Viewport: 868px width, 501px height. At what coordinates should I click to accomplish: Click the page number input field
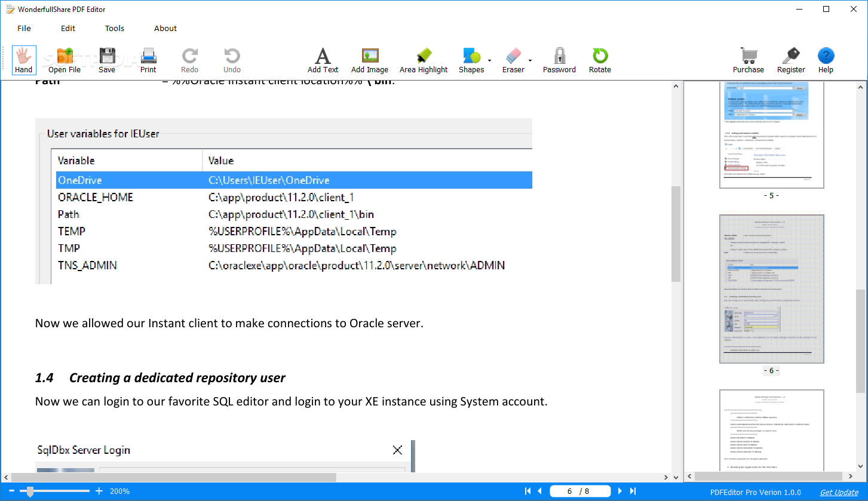(x=580, y=491)
